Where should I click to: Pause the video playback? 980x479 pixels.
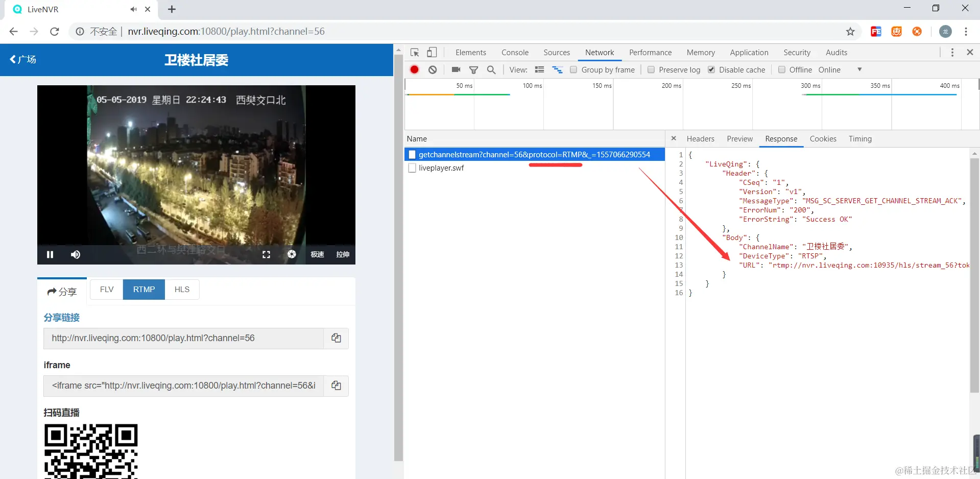click(x=50, y=254)
